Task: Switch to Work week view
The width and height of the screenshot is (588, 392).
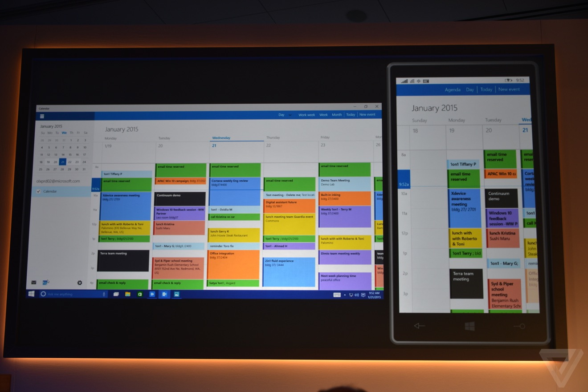Action: click(x=306, y=115)
